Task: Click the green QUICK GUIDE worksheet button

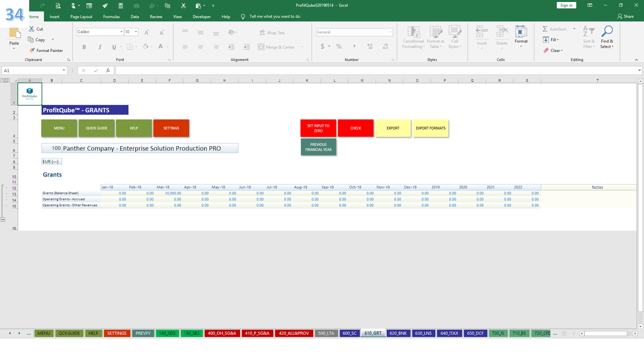Action: coord(97,128)
